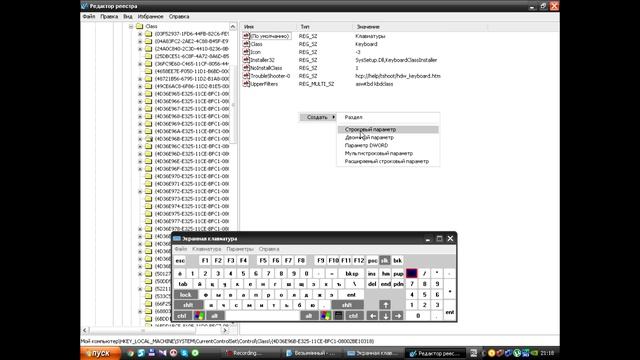Select Мультистроковый параметр menu entry
The height and width of the screenshot is (360, 640).
388,153
